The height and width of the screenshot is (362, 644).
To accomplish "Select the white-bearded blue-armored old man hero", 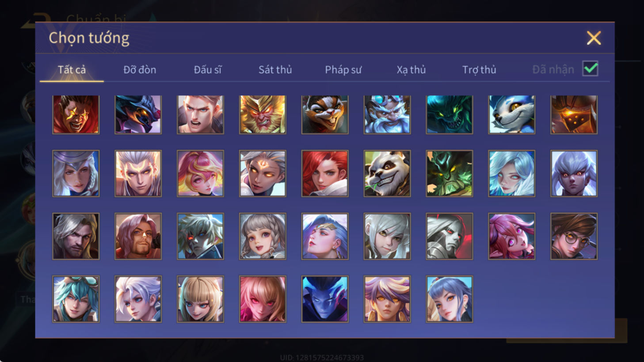I will coord(387,114).
